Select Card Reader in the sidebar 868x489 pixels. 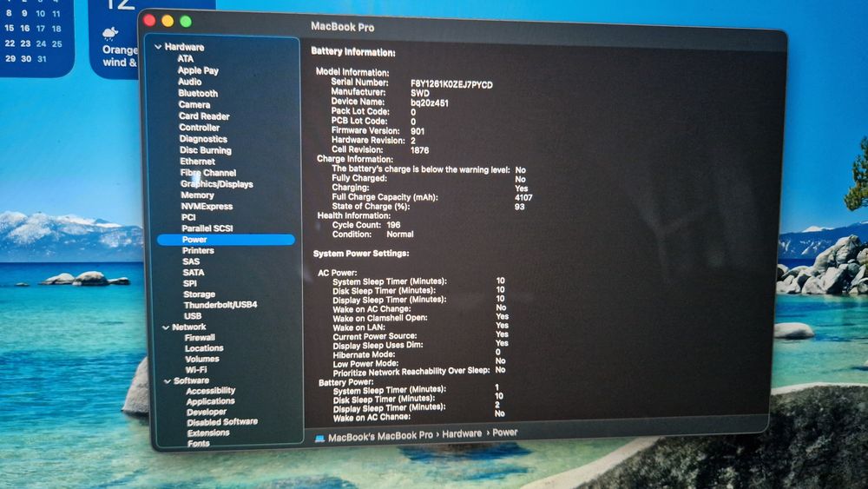(x=204, y=116)
